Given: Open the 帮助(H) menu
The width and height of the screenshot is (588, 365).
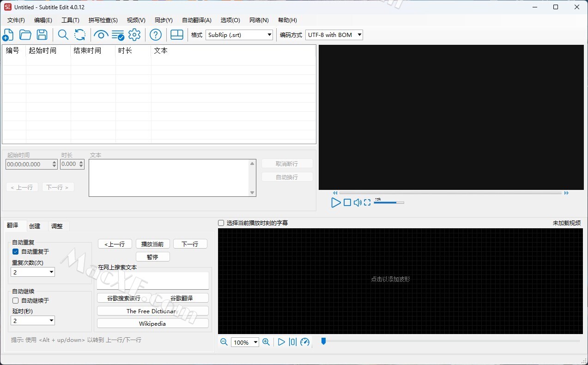Looking at the screenshot, I should [287, 20].
